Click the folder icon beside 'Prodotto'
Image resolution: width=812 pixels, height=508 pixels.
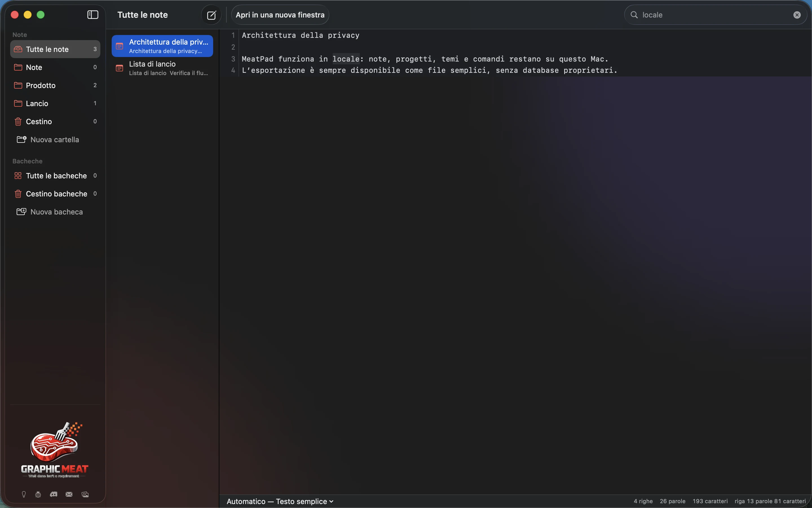[18, 85]
